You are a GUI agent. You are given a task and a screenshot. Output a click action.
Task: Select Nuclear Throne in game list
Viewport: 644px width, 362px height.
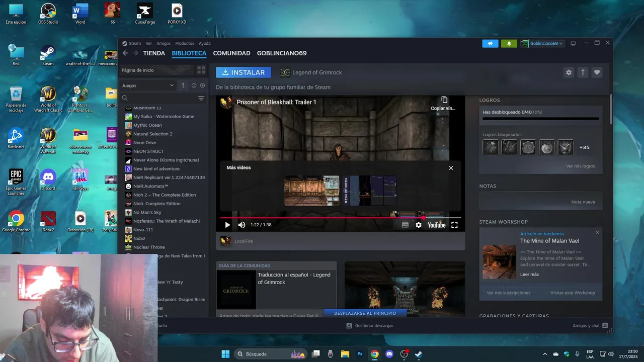[x=149, y=247]
